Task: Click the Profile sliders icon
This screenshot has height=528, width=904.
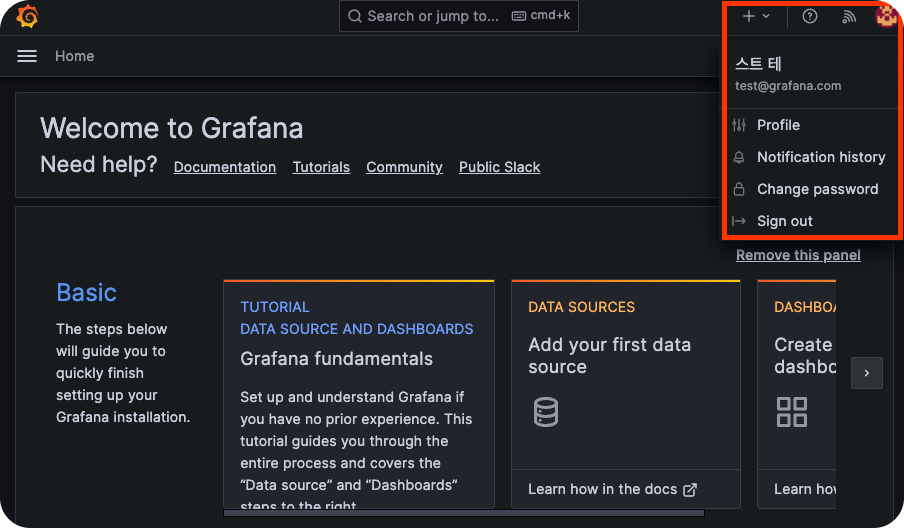Action: click(739, 125)
